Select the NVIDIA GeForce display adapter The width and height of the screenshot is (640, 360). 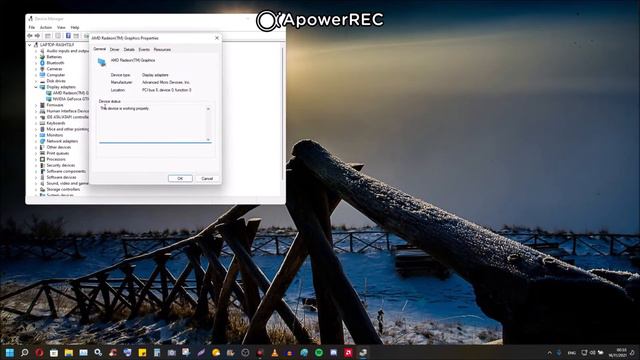click(70, 99)
